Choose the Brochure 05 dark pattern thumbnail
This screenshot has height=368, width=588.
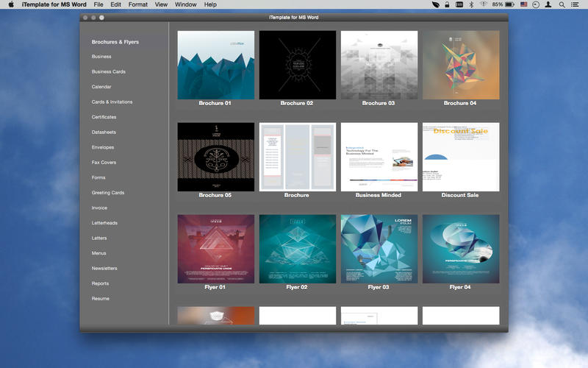click(x=215, y=157)
